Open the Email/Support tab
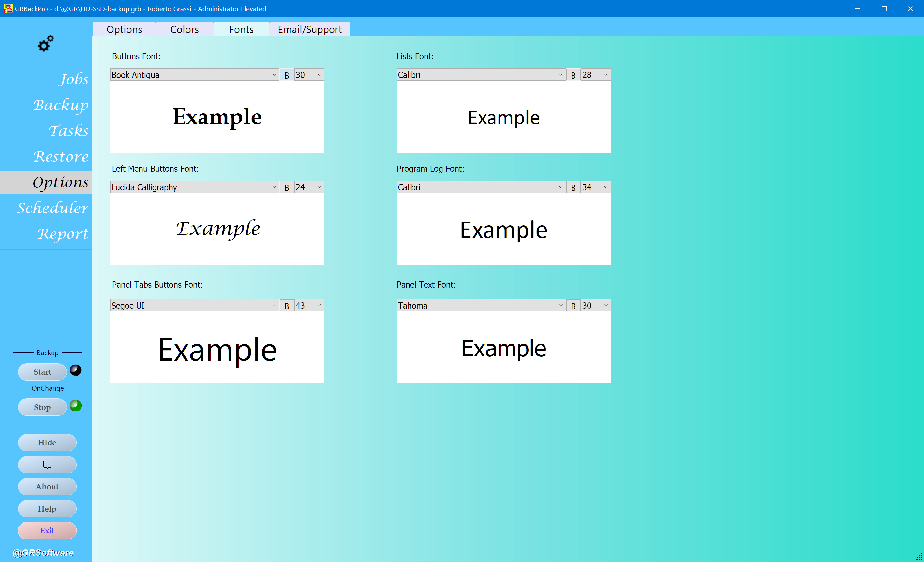924x562 pixels. click(x=310, y=29)
